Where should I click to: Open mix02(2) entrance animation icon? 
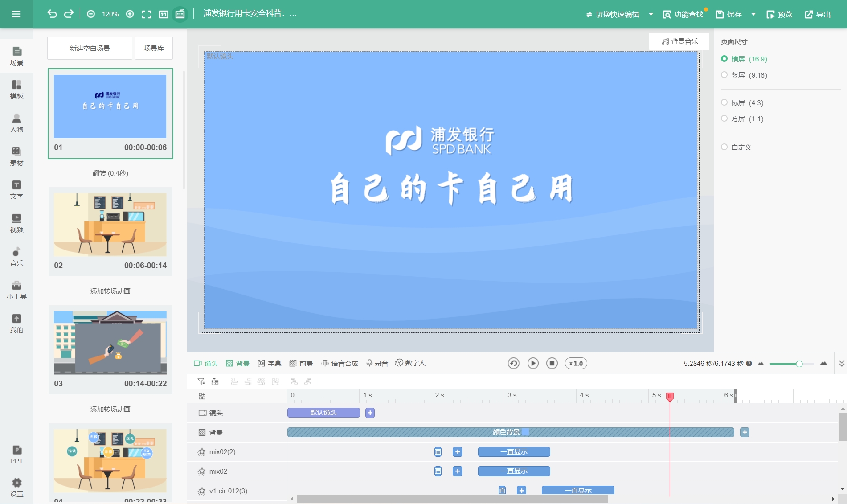point(438,452)
